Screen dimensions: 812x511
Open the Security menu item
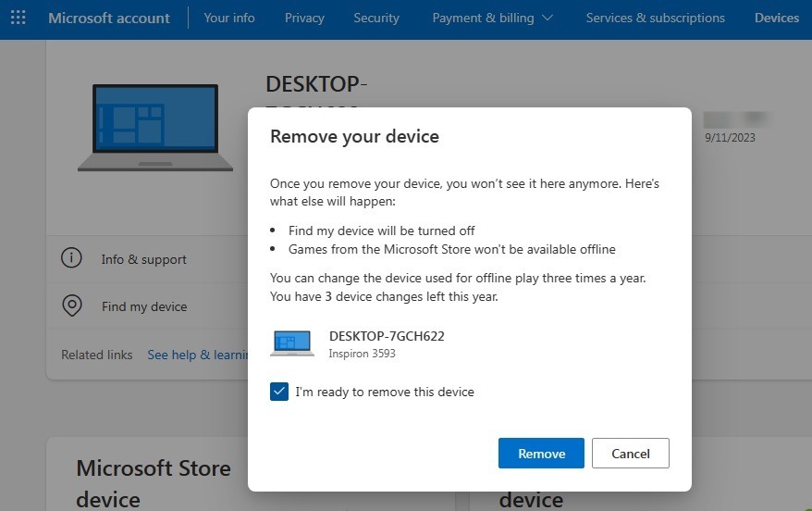(x=376, y=18)
